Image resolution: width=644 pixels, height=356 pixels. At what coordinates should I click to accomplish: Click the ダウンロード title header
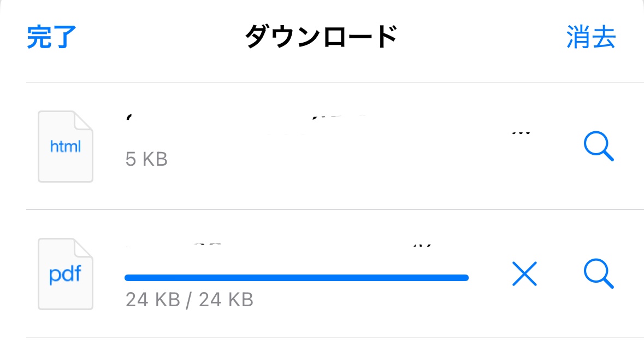tap(321, 37)
